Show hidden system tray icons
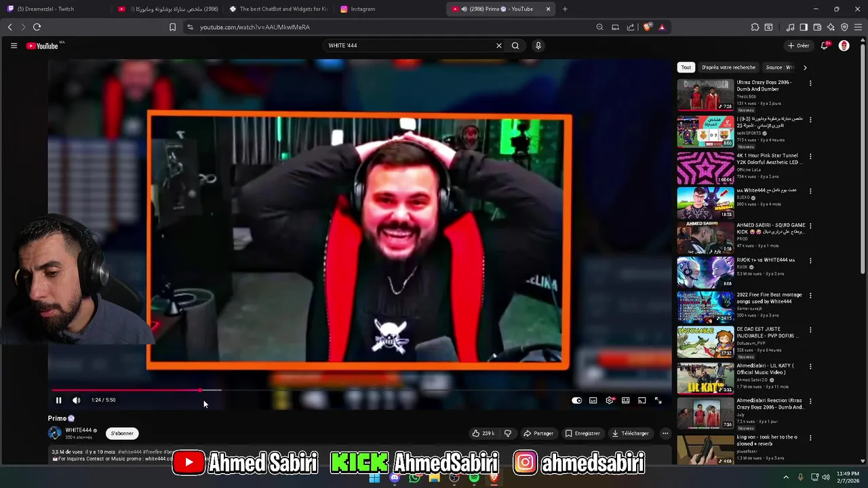 coord(786,477)
